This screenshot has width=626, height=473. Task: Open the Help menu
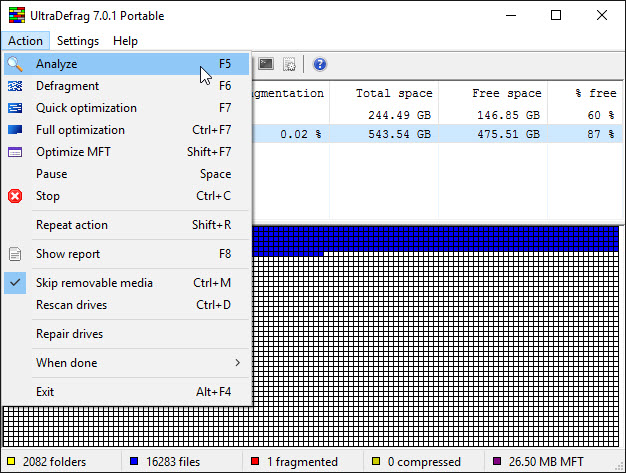tap(125, 41)
